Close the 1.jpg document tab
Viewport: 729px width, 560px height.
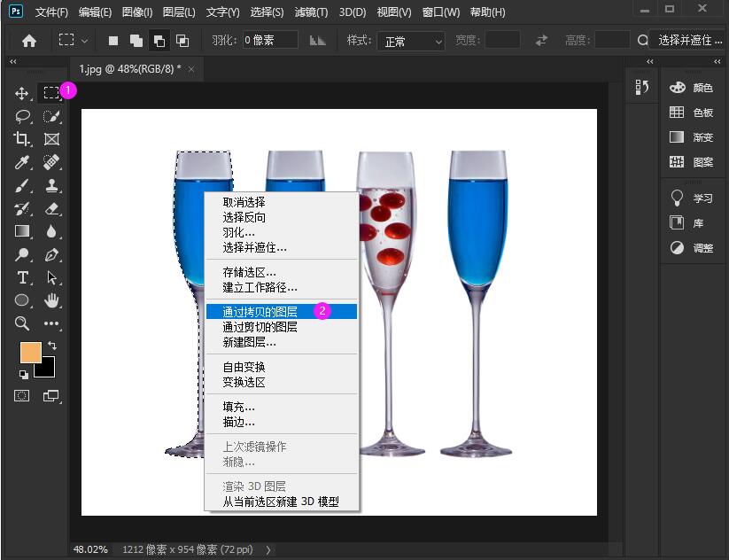[191, 69]
